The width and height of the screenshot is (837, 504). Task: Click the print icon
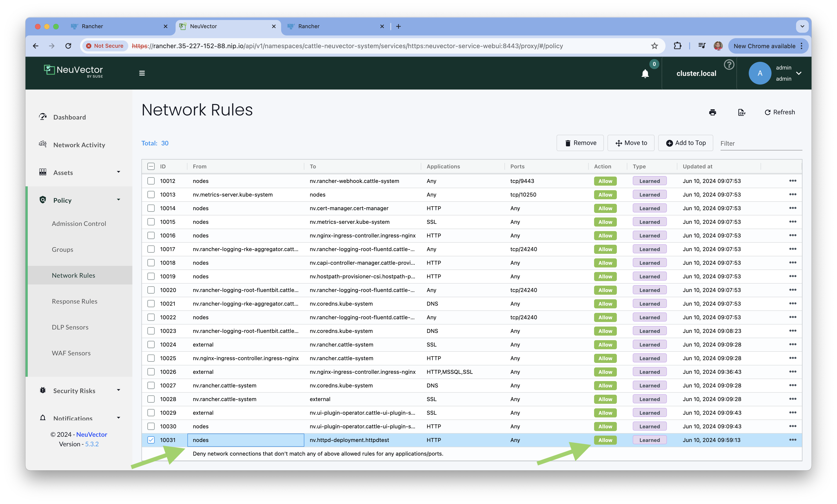712,112
